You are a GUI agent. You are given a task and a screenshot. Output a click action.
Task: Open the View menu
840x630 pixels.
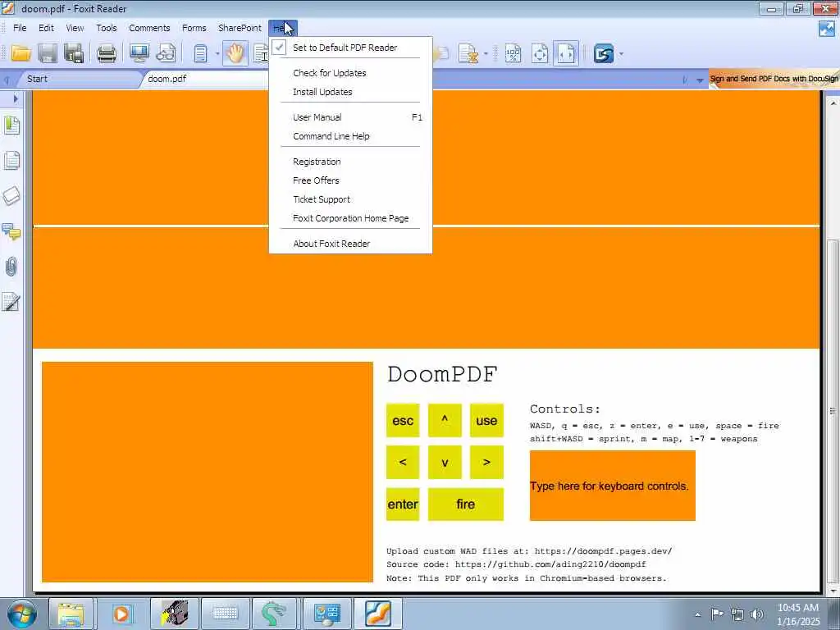[75, 28]
